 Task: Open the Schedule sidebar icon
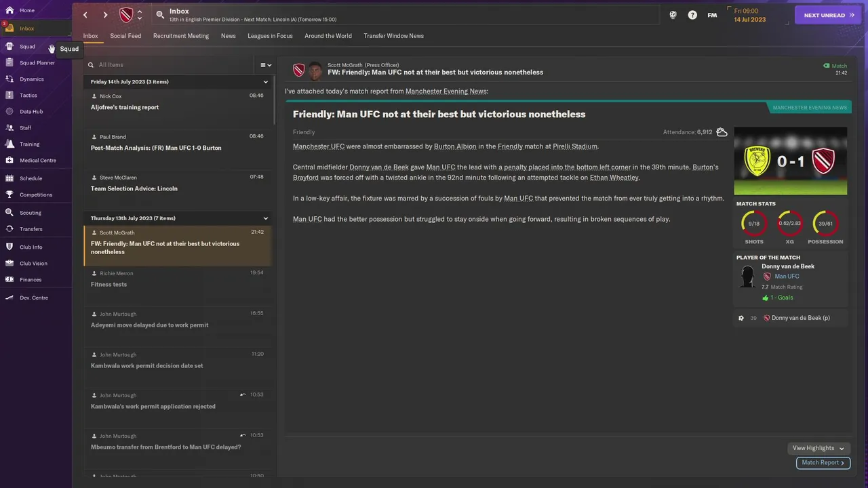9,178
